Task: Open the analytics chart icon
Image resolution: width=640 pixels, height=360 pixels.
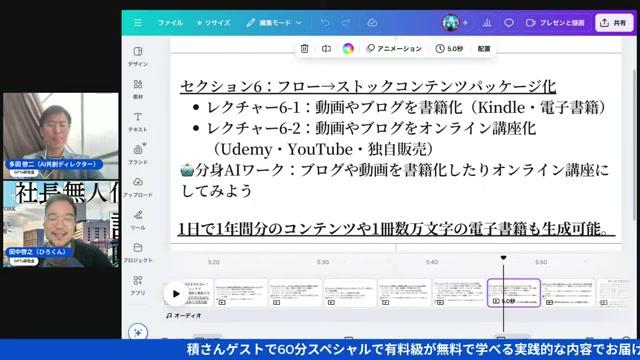Action: tap(487, 23)
